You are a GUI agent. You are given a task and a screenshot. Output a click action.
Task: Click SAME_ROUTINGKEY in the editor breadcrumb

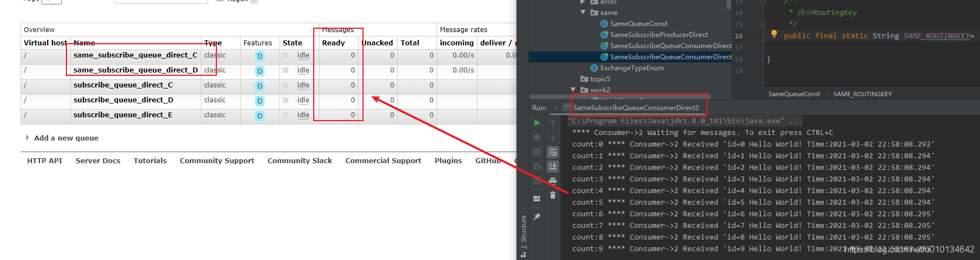[862, 94]
